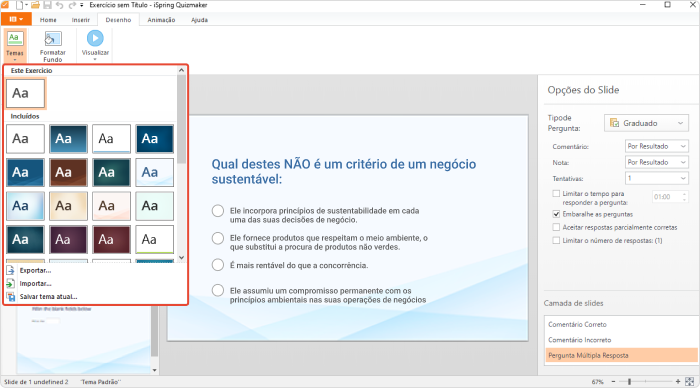Viewport: 700px width, 388px height.
Task: Open the Ajuda ribbon tab
Action: point(199,20)
